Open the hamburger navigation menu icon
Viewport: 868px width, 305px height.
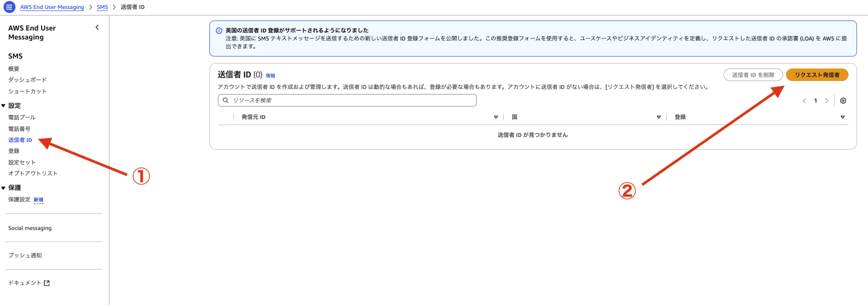(9, 7)
